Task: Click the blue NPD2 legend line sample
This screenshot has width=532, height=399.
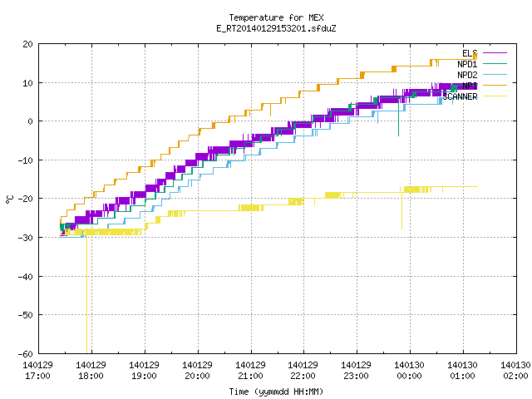Action: (495, 75)
